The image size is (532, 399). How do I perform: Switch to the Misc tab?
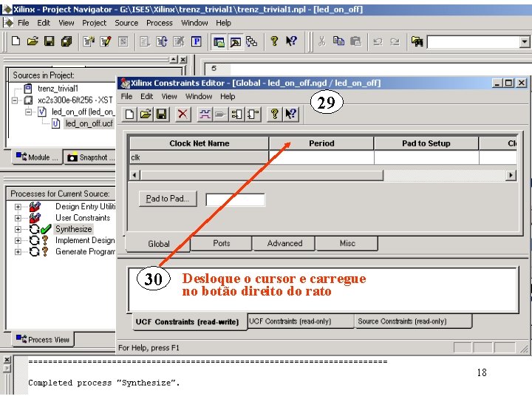point(347,243)
